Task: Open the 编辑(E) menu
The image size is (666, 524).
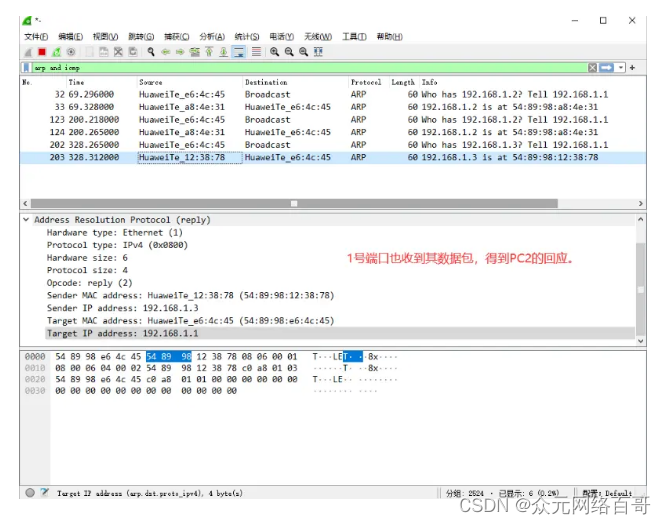Action: 71,37
